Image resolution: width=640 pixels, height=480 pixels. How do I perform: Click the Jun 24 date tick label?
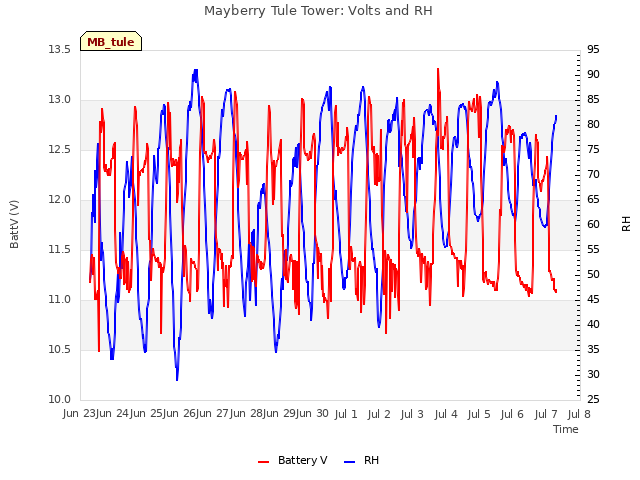pyautogui.click(x=113, y=413)
